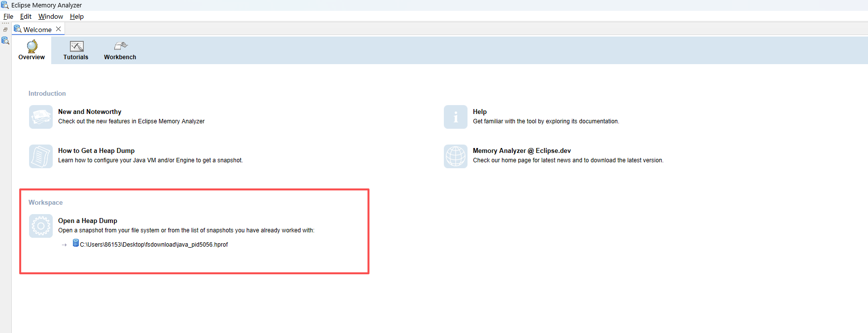Click the Eclipse Memory Analyzer title bar icon

(5, 5)
